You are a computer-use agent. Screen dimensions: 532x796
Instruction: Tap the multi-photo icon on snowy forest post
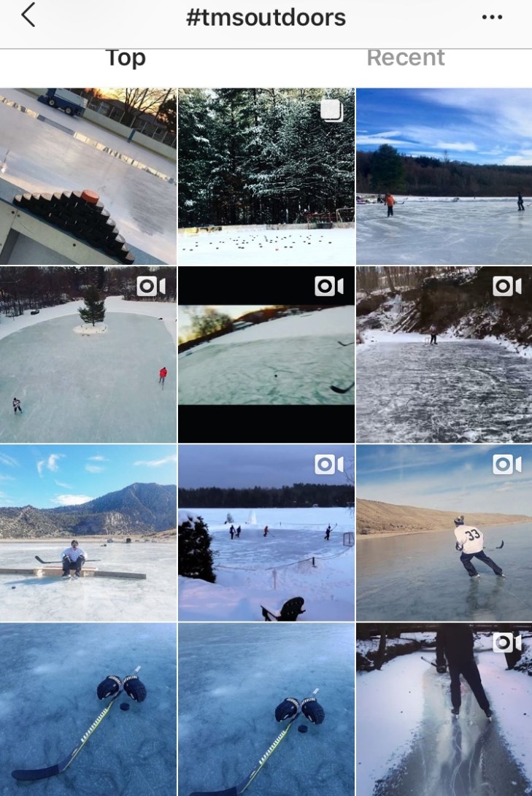click(332, 110)
